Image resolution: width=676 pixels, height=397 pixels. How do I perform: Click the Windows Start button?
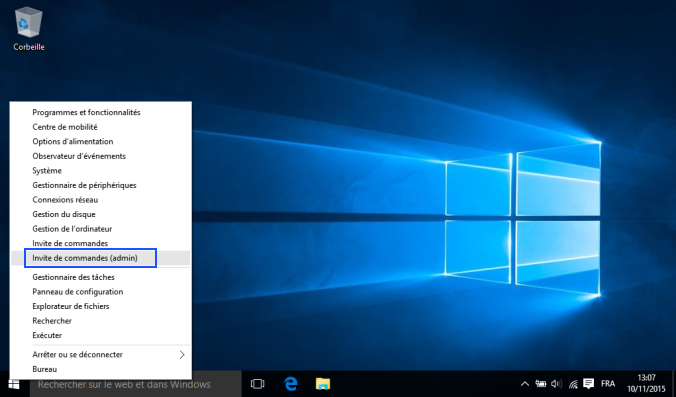(x=14, y=384)
